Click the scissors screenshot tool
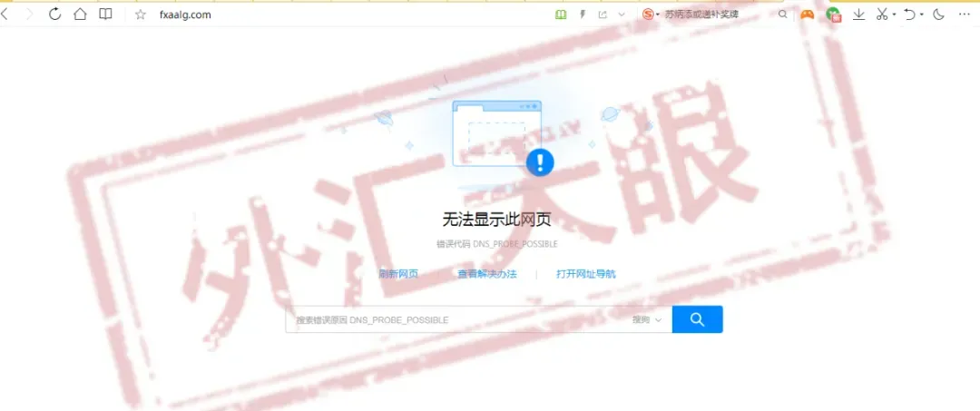 (882, 15)
